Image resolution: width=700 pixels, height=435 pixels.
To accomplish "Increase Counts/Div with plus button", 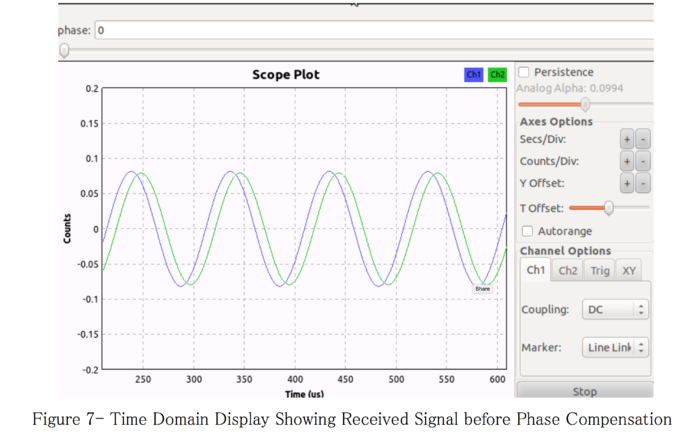I will [627, 162].
